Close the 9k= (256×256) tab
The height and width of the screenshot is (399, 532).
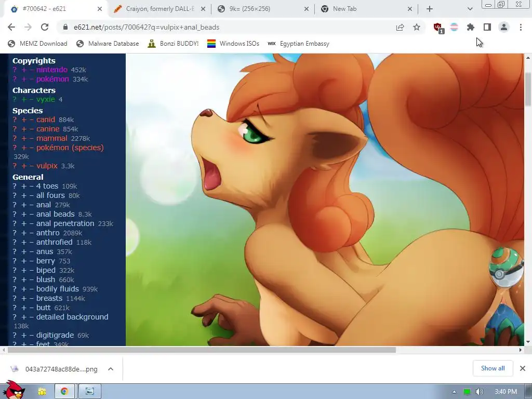(x=307, y=9)
